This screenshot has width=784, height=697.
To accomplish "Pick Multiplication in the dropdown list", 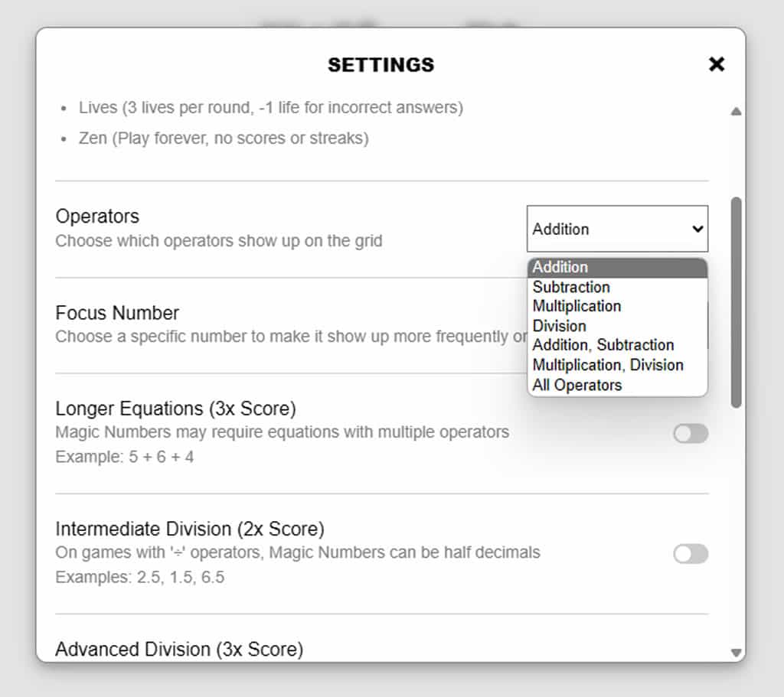I will point(617,306).
